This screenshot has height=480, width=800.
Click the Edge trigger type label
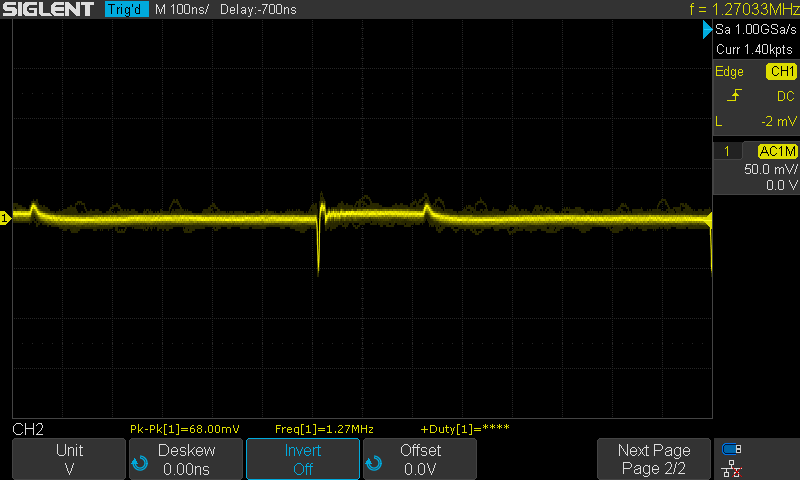(729, 71)
